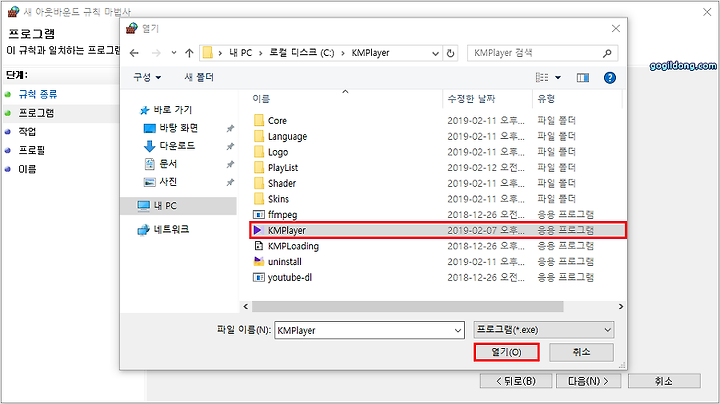720x404 pixels.
Task: Sort by the 이름 column header
Action: point(261,99)
